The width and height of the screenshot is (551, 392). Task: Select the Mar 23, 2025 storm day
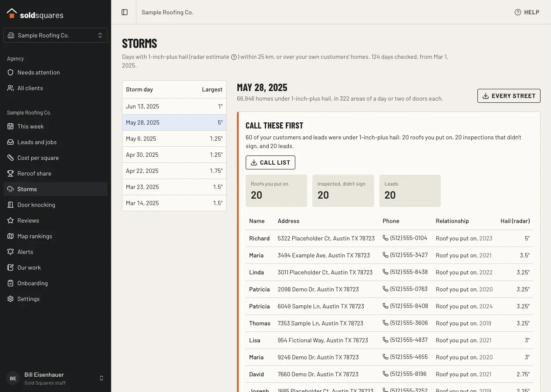coord(174,187)
